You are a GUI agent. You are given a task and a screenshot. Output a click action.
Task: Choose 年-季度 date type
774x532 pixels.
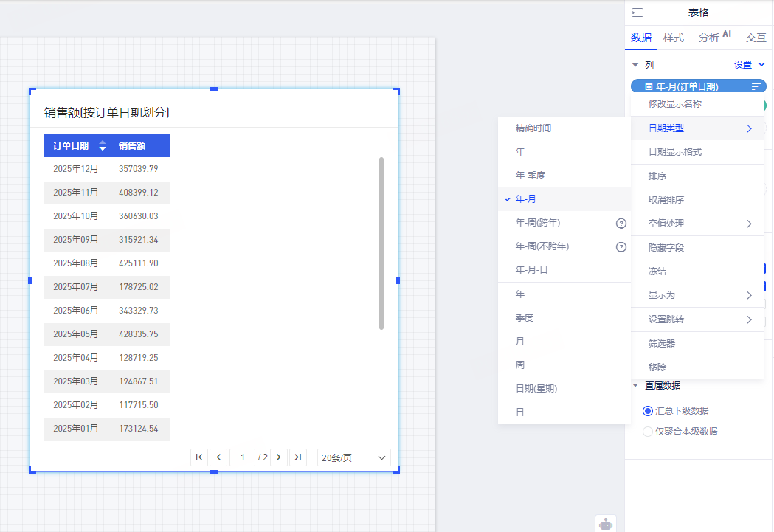[531, 176]
